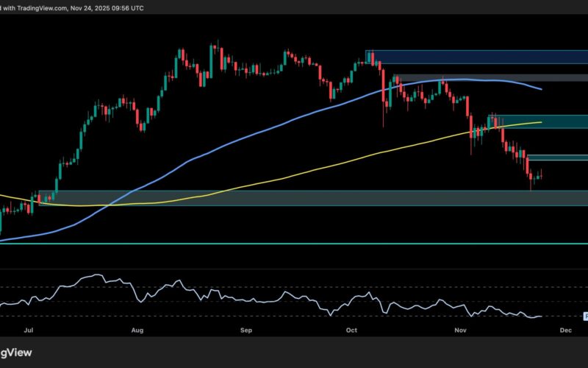Click the Sep label on time axis
The width and height of the screenshot is (588, 368).
(246, 332)
